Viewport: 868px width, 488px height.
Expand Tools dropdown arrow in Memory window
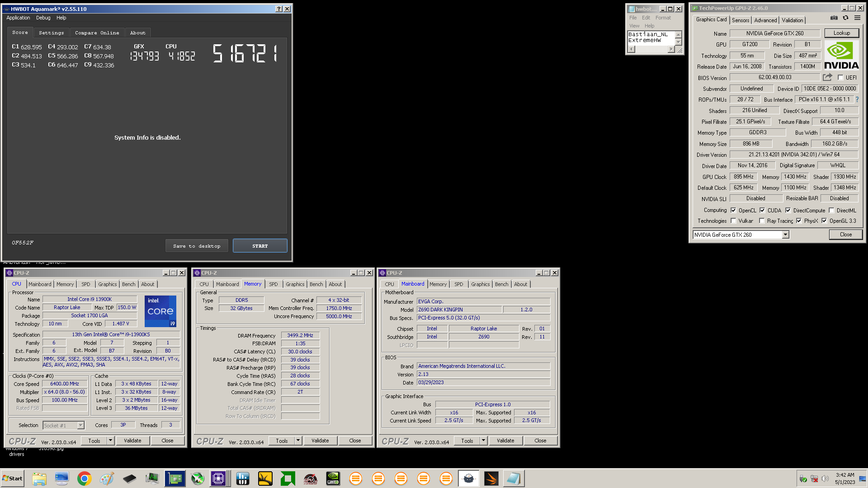point(298,441)
